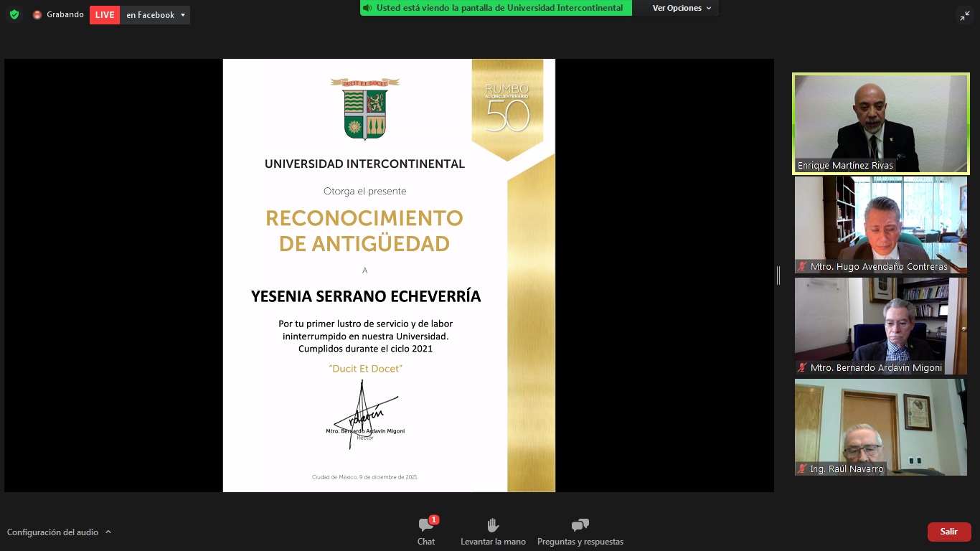Click rector signature on the certificate
This screenshot has height=551, width=980.
pyautogui.click(x=364, y=415)
